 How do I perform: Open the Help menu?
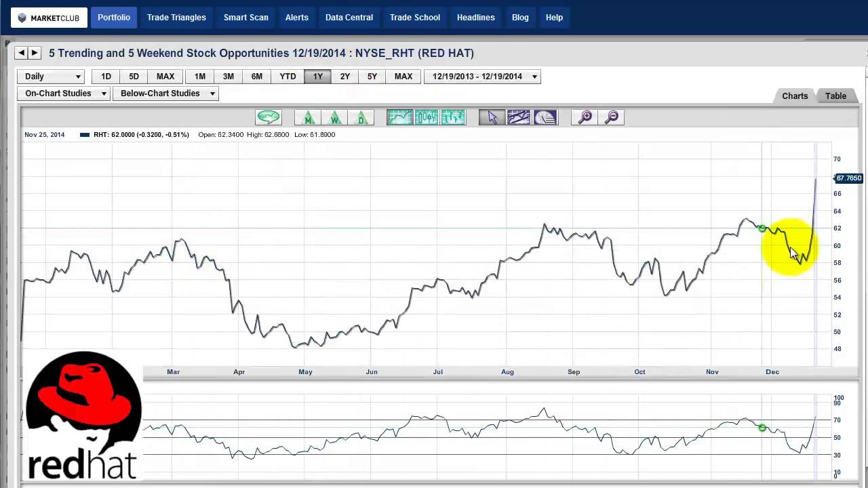[x=554, y=18]
